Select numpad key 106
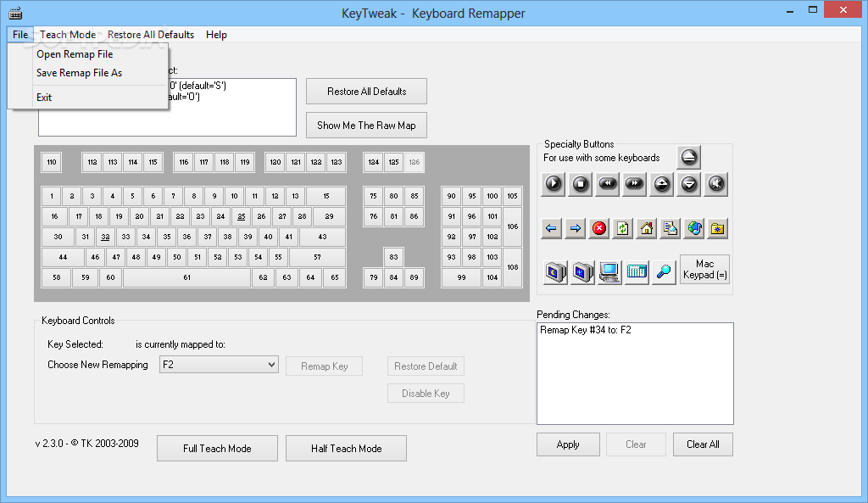The height and width of the screenshot is (503, 868). (x=513, y=226)
